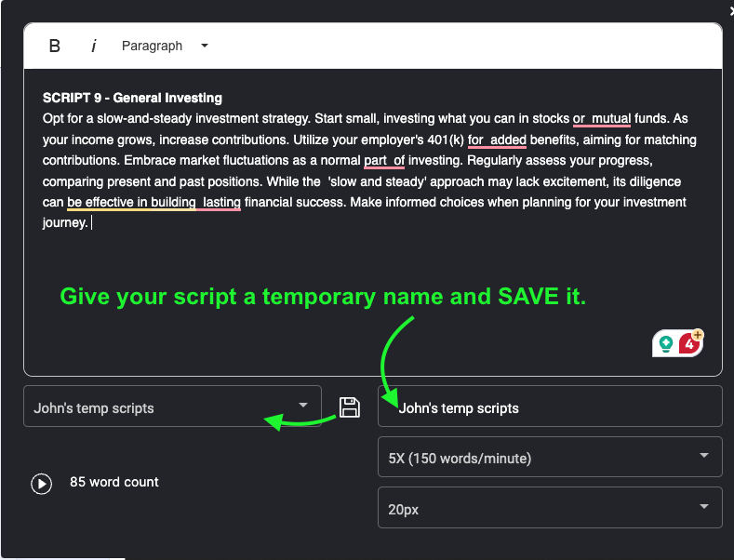Toggle bold formatting with the B button

click(x=54, y=46)
